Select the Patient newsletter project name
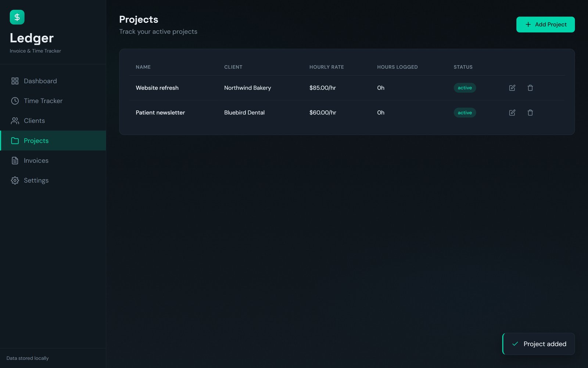Image resolution: width=588 pixels, height=368 pixels. [x=160, y=113]
